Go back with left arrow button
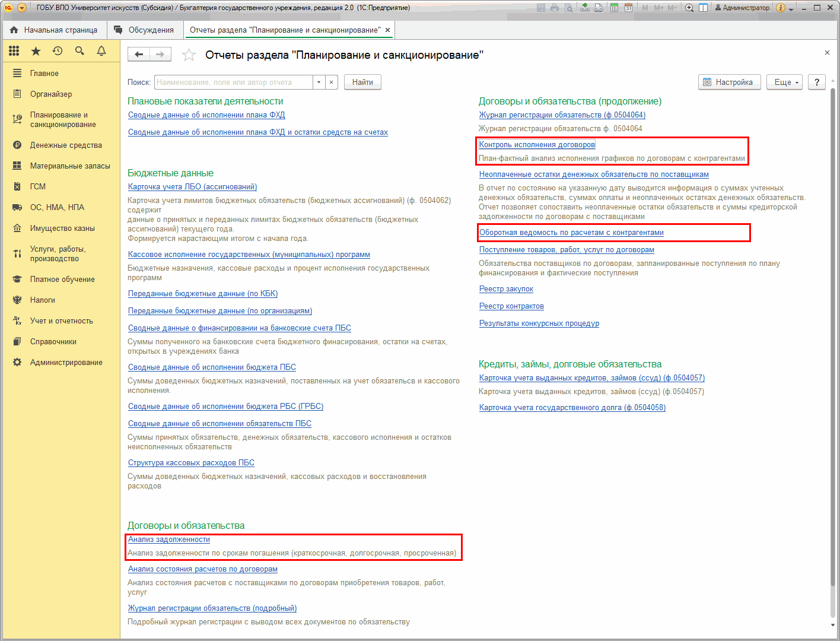The image size is (840, 641). click(x=139, y=55)
